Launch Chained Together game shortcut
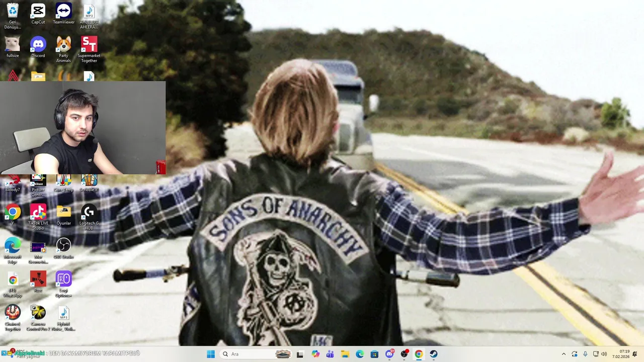Image resolution: width=644 pixels, height=362 pixels. [13, 318]
